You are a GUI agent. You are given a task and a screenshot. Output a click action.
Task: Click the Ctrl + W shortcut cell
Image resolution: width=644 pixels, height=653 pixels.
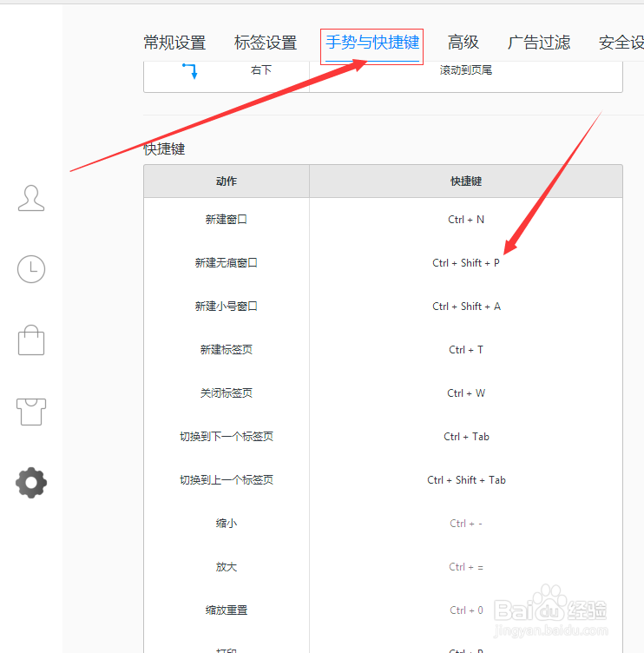(x=466, y=393)
